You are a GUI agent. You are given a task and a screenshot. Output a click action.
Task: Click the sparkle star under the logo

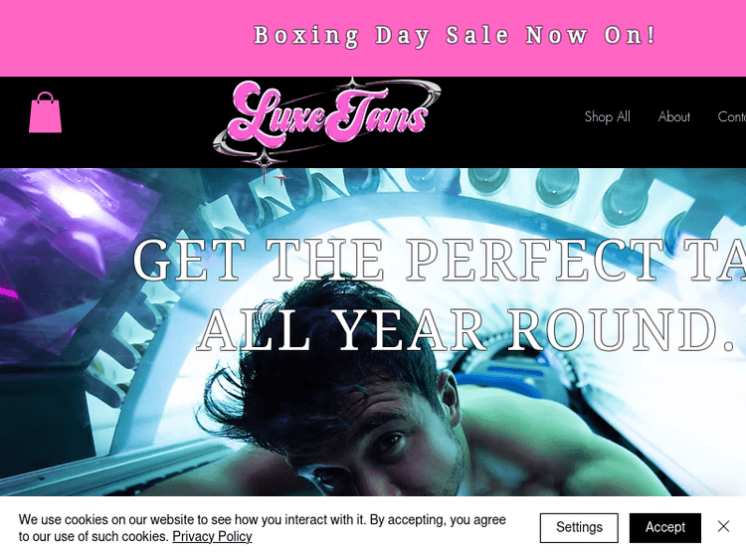click(x=264, y=161)
